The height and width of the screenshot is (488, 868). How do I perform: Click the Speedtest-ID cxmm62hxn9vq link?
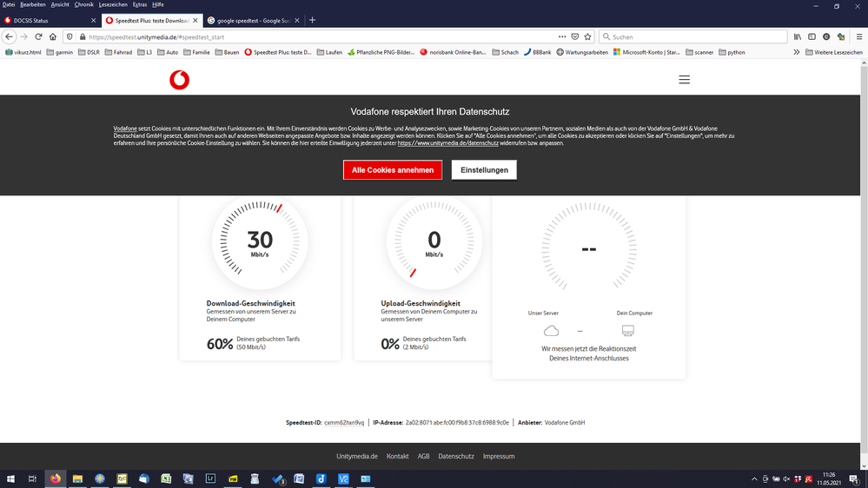coord(344,423)
